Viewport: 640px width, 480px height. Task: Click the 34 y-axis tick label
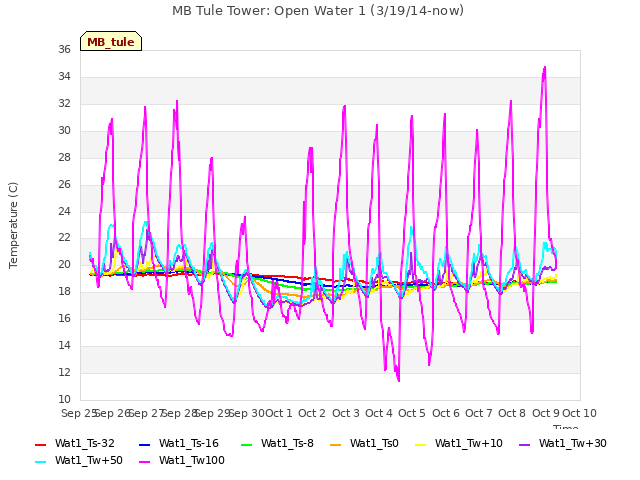pyautogui.click(x=64, y=76)
